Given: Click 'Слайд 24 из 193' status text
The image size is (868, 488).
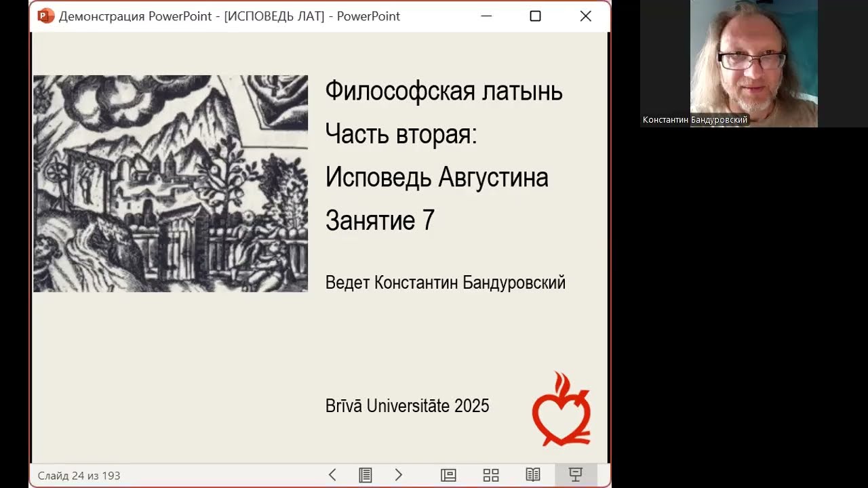Looking at the screenshot, I should [79, 476].
